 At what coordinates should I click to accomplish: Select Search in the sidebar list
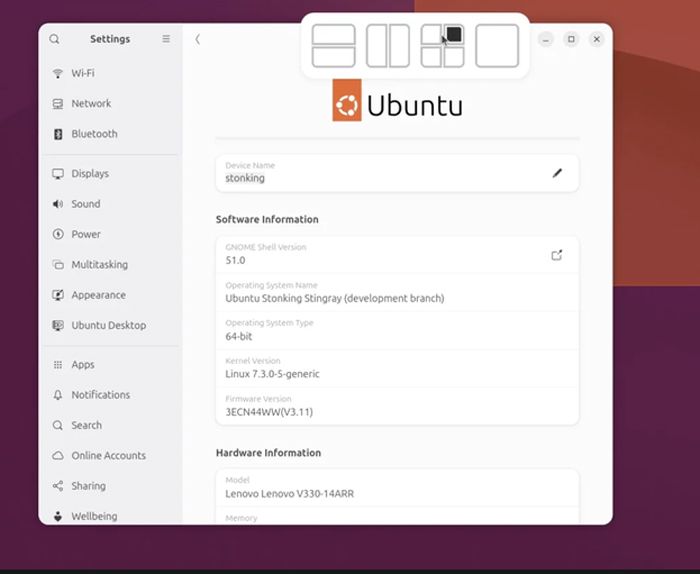tap(112, 425)
